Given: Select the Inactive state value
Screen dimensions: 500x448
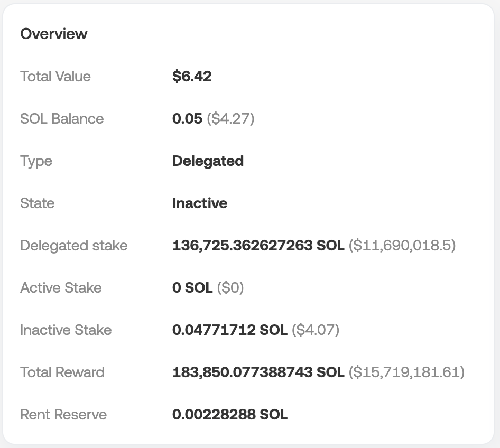Looking at the screenshot, I should 200,203.
